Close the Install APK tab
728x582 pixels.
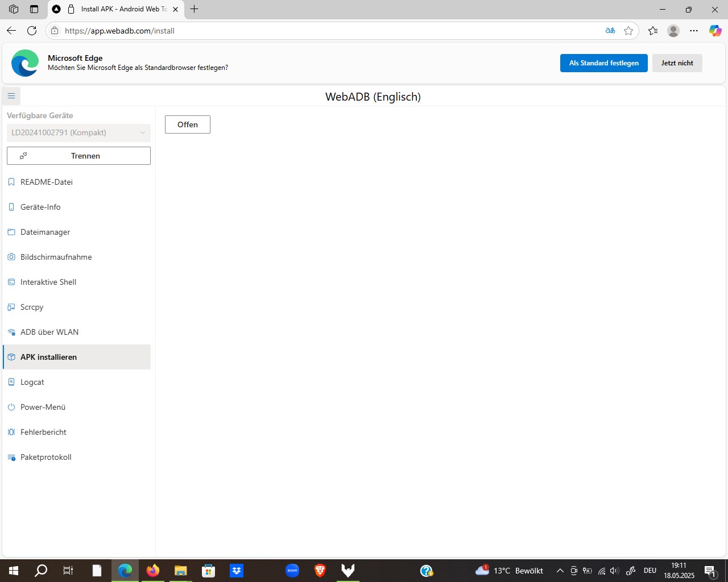[175, 9]
